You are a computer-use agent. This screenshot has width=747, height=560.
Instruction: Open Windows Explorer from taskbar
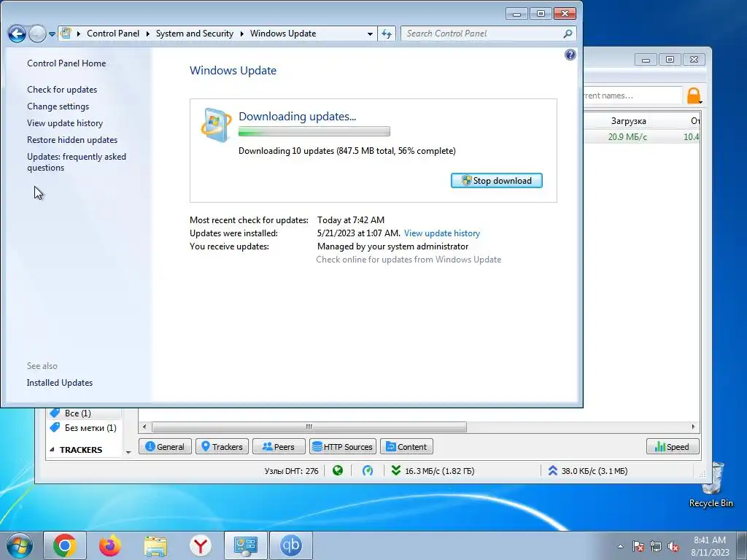click(155, 545)
